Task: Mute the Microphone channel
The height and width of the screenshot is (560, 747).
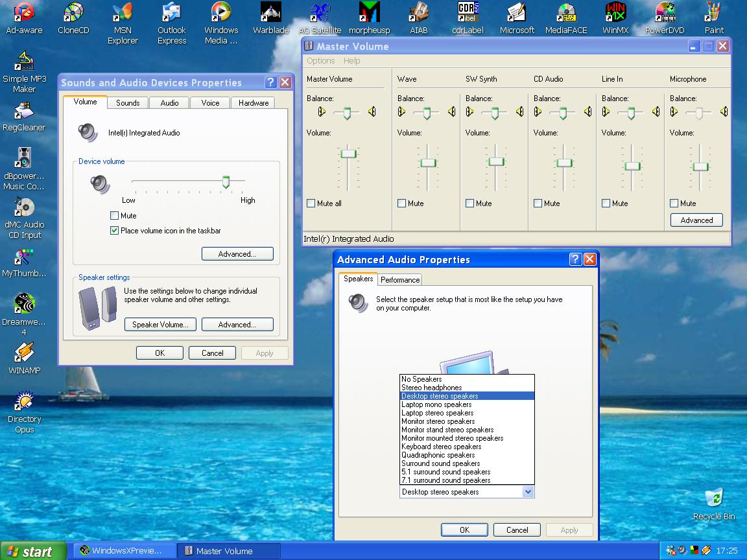Action: 674,204
